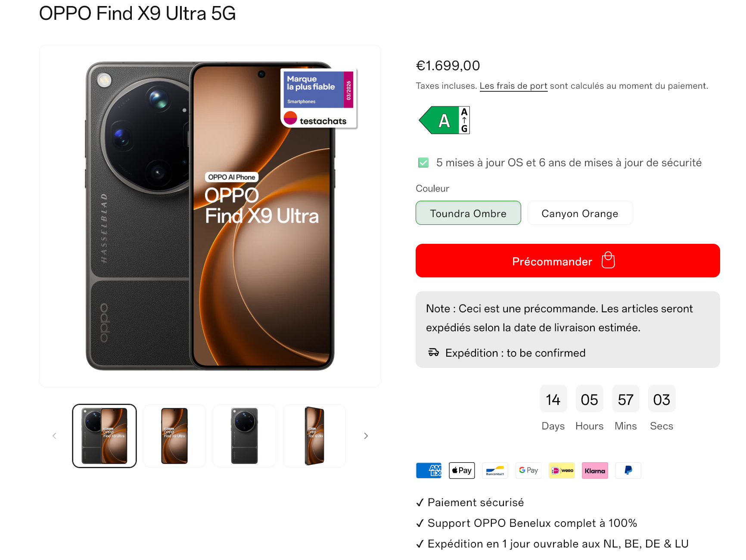This screenshot has height=560, width=746.
Task: Click the testachats reliability badge
Action: pos(319,99)
